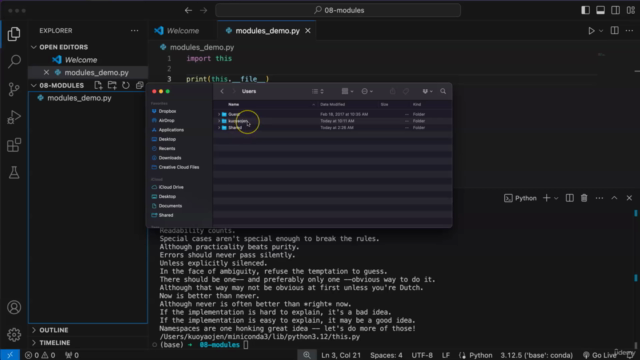Close the modules_demo.py tab
The height and width of the screenshot is (360, 640).
308,31
